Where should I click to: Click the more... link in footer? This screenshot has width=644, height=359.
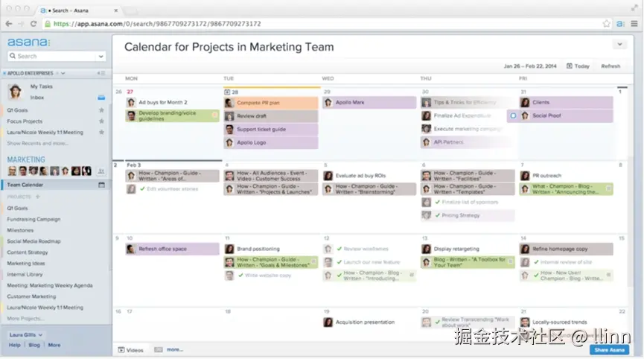tap(175, 349)
